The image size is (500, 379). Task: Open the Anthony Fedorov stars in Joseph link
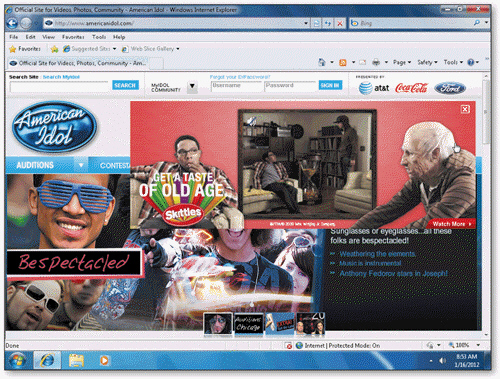click(x=393, y=274)
